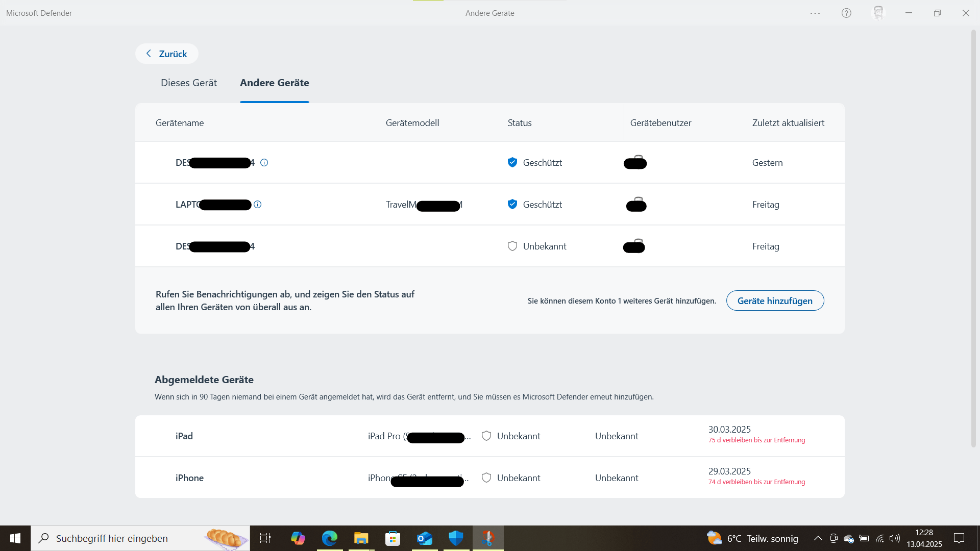Select the Andere Geräte tab
The image size is (980, 551).
pyautogui.click(x=275, y=83)
